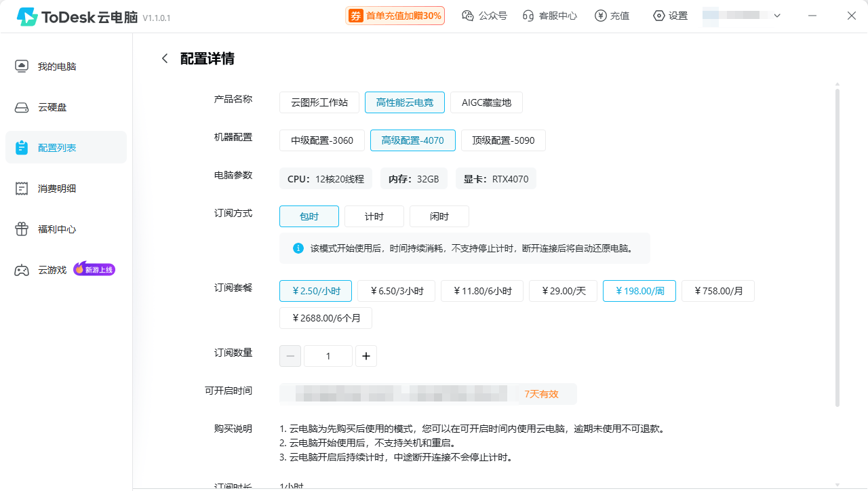This screenshot has height=491, width=868.
Task: Click the scrollbar up arrow
Action: [x=837, y=85]
